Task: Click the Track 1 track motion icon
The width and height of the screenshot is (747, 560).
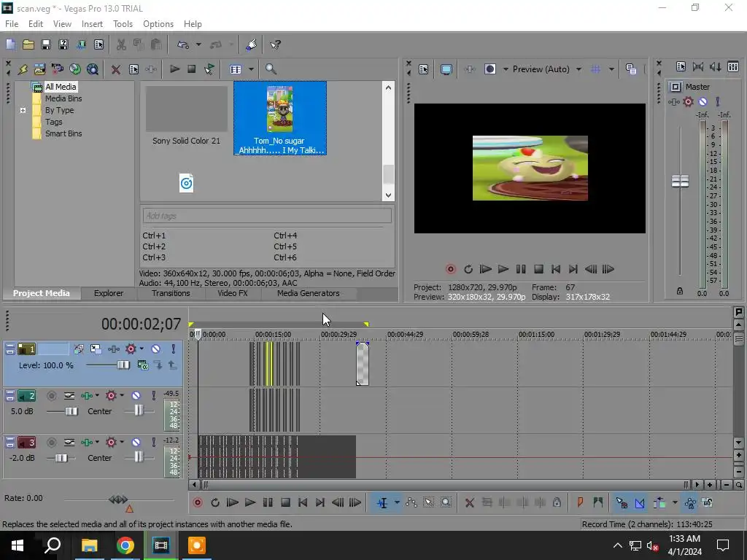Action: pyautogui.click(x=96, y=349)
